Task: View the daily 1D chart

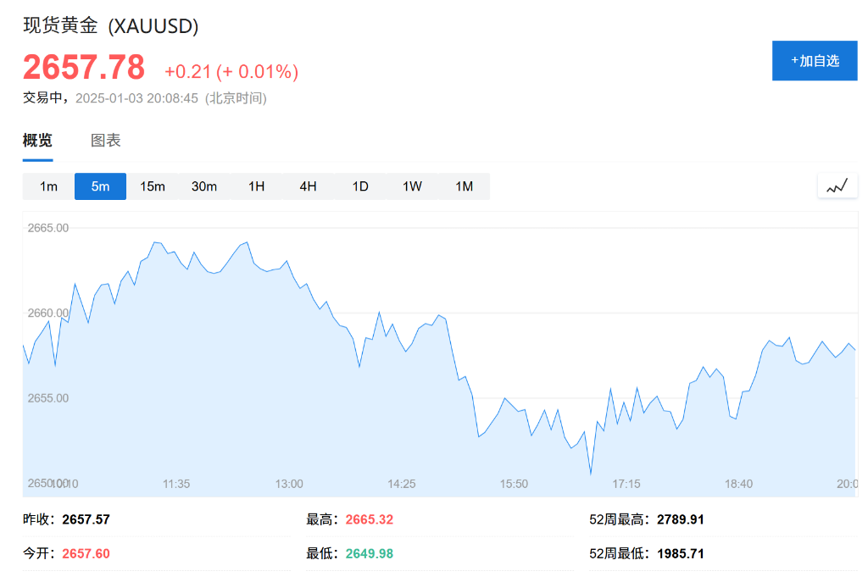Action: [x=359, y=186]
